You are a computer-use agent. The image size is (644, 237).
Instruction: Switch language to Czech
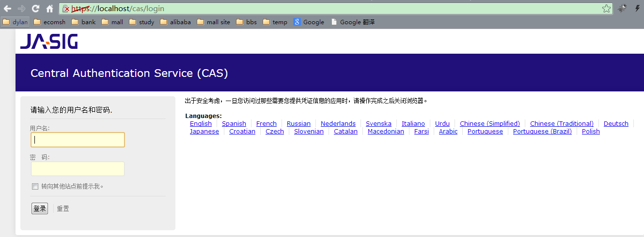tap(275, 131)
